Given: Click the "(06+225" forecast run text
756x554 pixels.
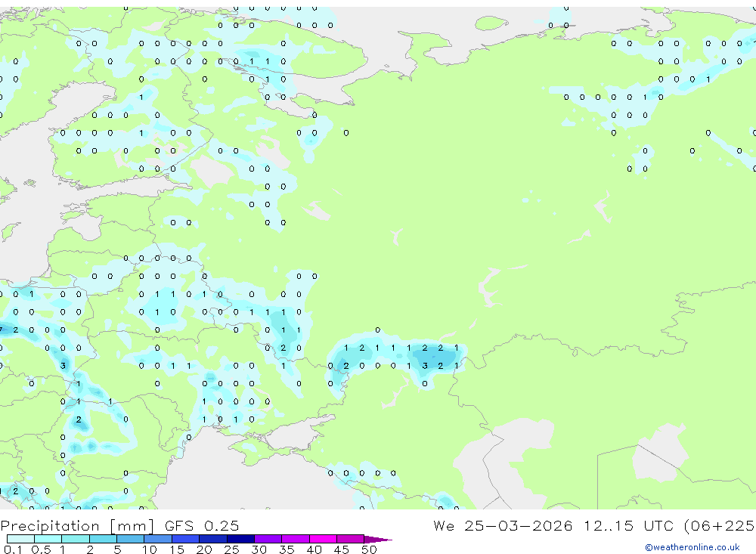Looking at the screenshot, I should point(719,525).
